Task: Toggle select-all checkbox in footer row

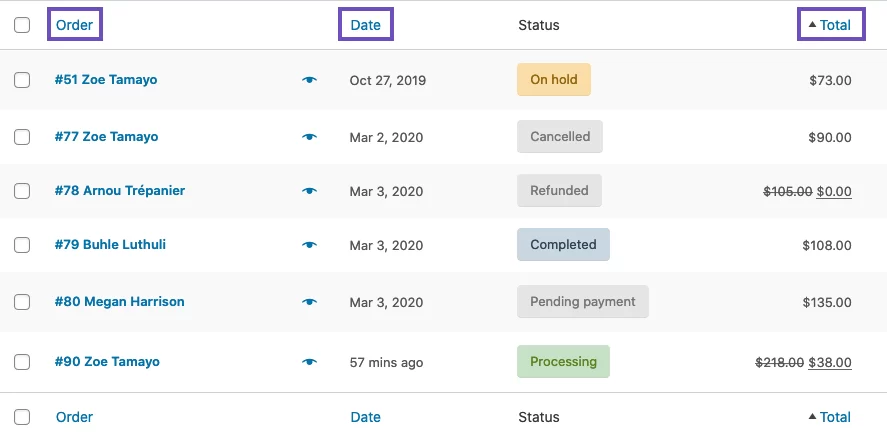Action: (22, 417)
